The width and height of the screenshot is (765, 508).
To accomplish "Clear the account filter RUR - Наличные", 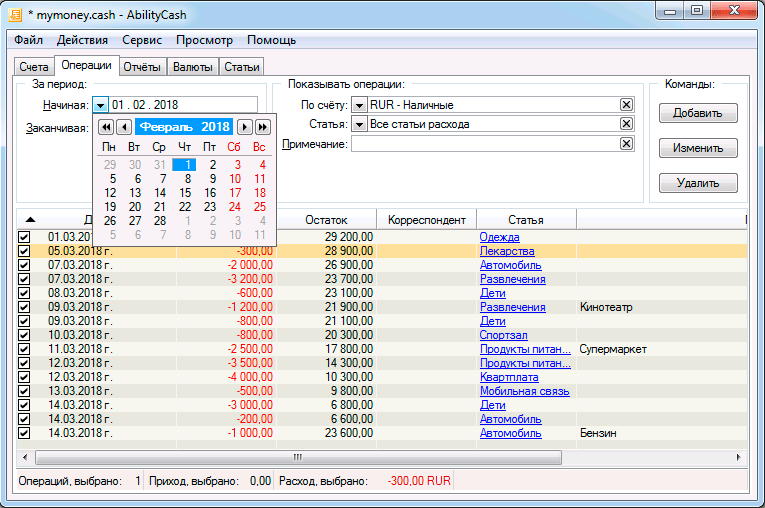I will tap(626, 104).
